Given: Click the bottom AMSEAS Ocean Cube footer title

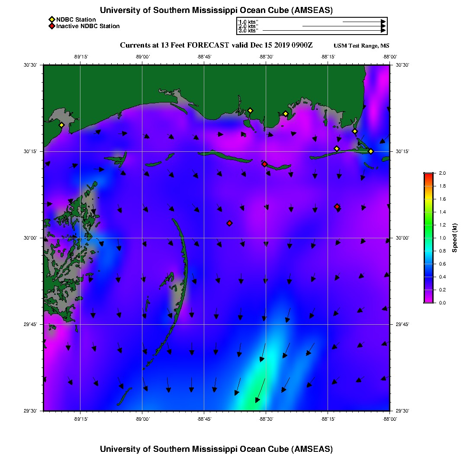Looking at the screenshot, I should (216, 448).
